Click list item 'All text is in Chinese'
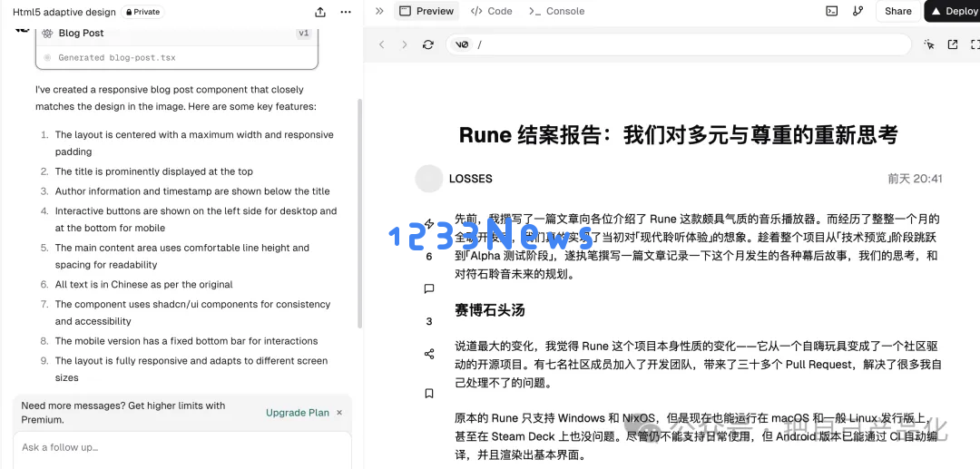980x469 pixels. [143, 285]
